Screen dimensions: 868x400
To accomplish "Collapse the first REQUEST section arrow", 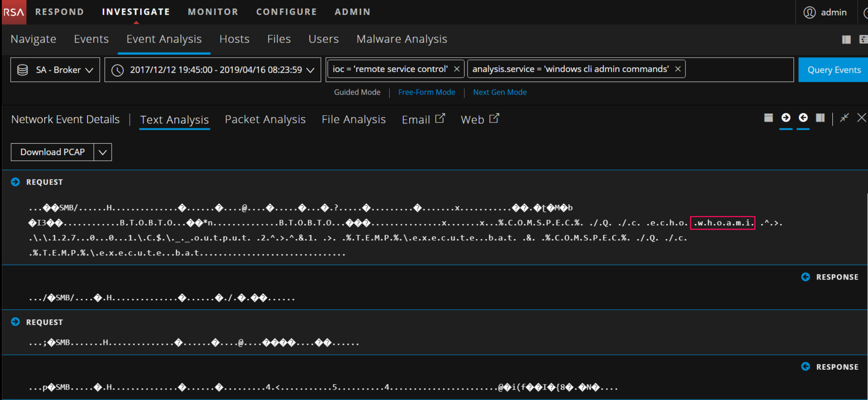I will [x=15, y=182].
